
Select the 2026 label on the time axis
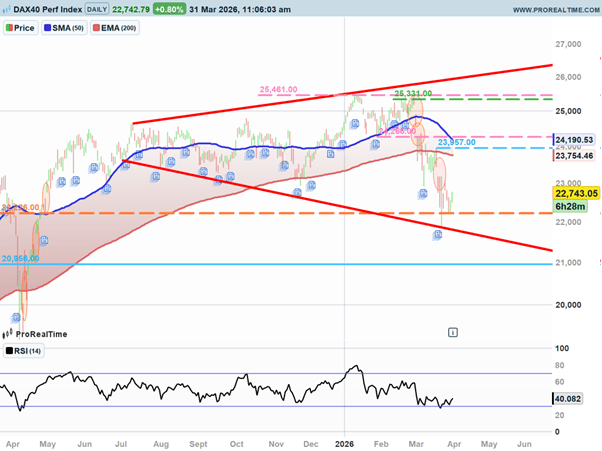click(x=346, y=441)
